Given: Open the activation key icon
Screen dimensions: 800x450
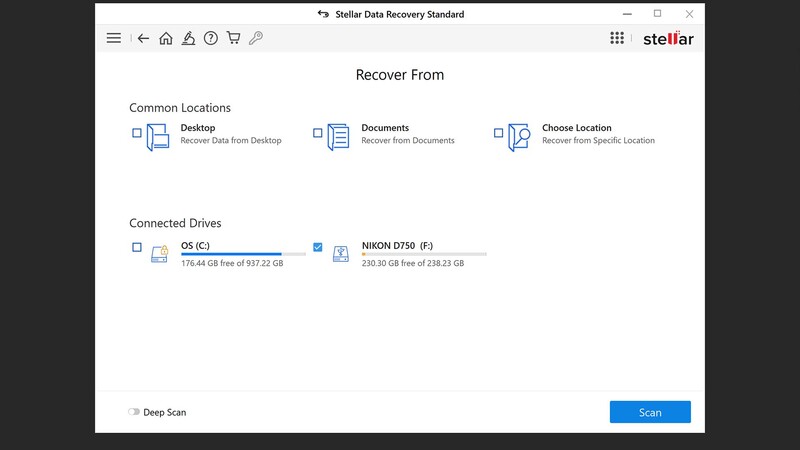Looking at the screenshot, I should (x=256, y=38).
